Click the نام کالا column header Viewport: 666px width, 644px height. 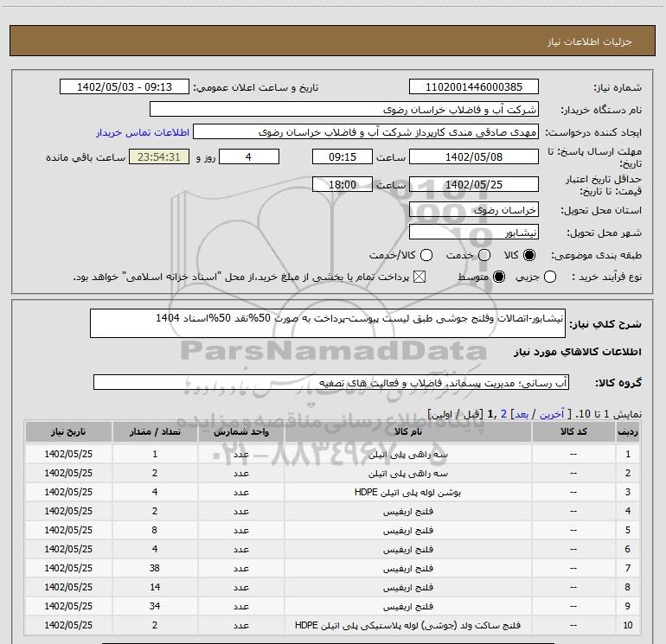(407, 431)
